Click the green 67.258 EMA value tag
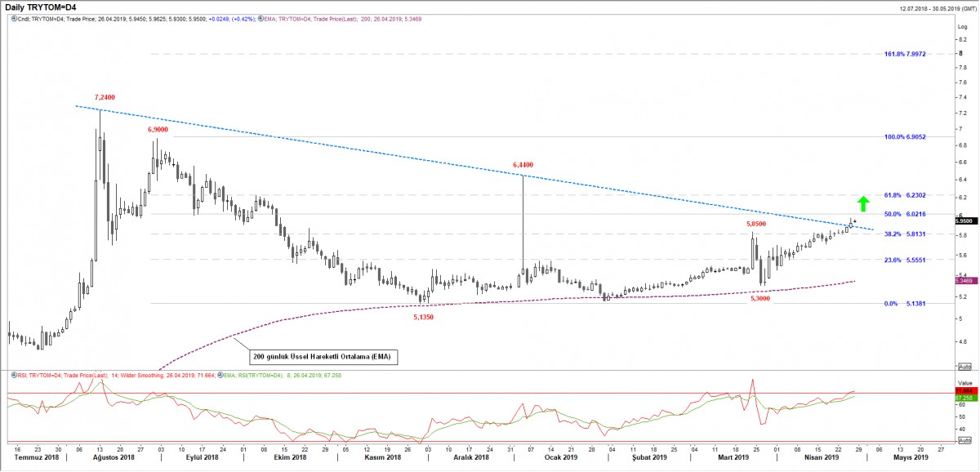Screen dimensions: 980x472 [x=964, y=398]
